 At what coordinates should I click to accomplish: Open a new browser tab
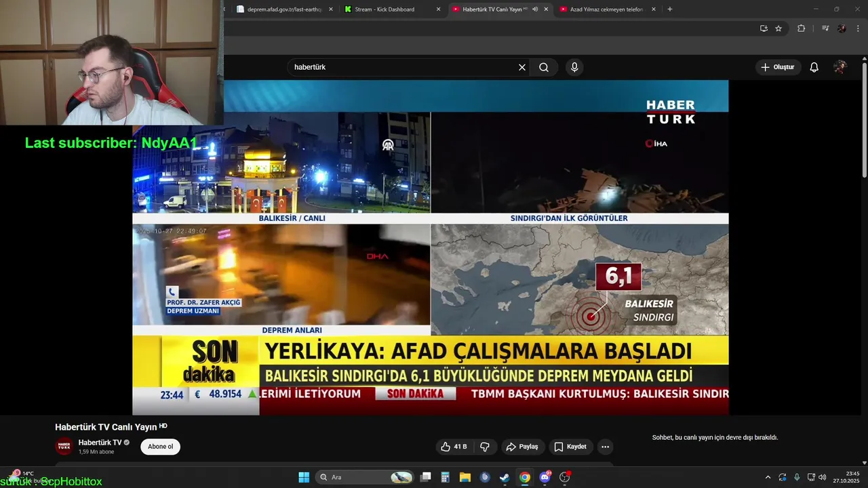[x=670, y=9]
